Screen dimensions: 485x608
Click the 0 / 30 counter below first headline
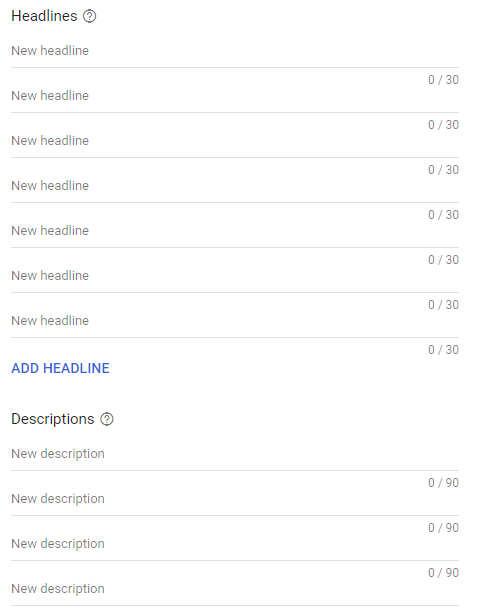(443, 80)
